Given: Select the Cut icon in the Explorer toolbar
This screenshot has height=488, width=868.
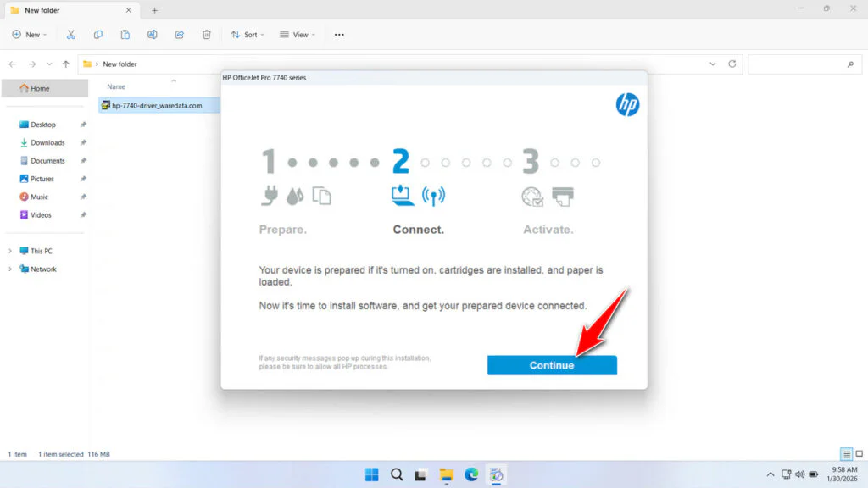Looking at the screenshot, I should pyautogui.click(x=71, y=34).
